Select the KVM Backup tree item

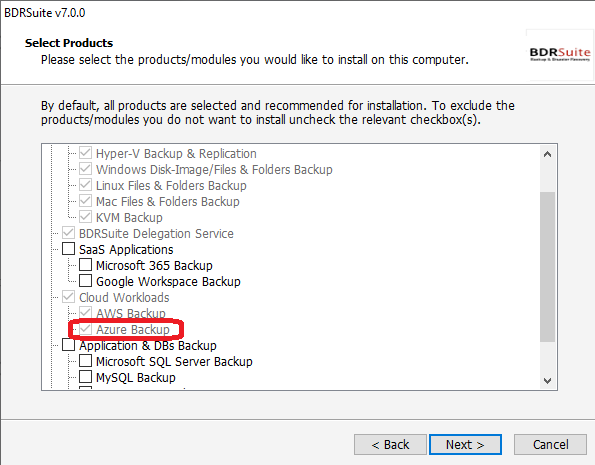[129, 218]
